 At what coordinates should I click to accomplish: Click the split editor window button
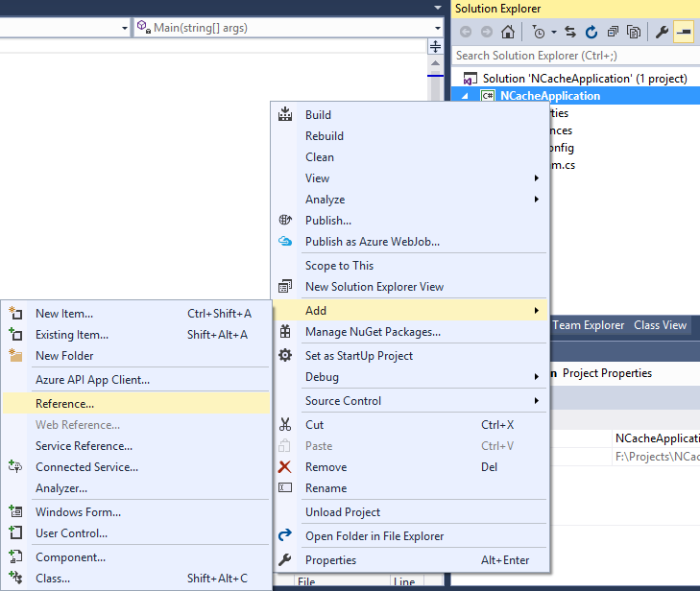pyautogui.click(x=435, y=46)
